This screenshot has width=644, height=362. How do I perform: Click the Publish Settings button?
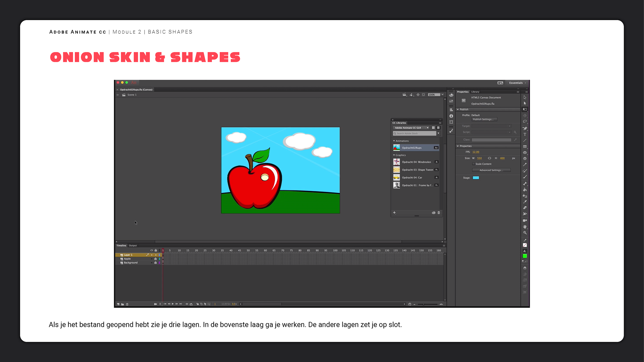click(x=484, y=119)
